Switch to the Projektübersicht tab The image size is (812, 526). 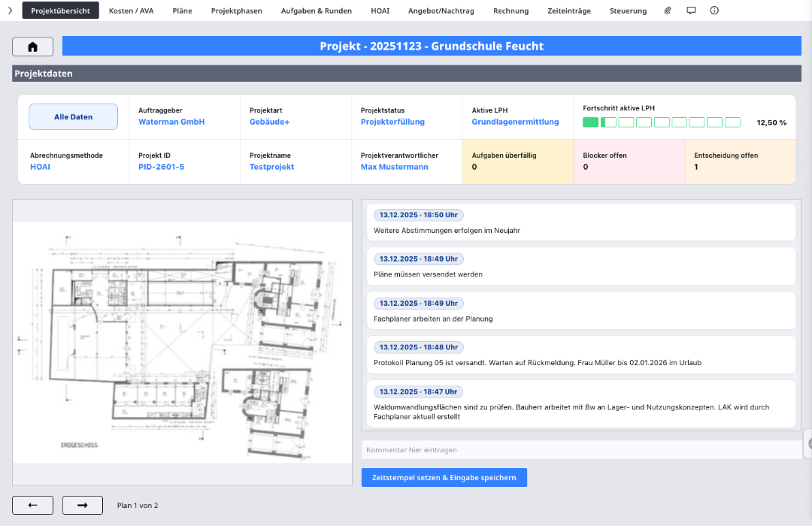point(61,11)
